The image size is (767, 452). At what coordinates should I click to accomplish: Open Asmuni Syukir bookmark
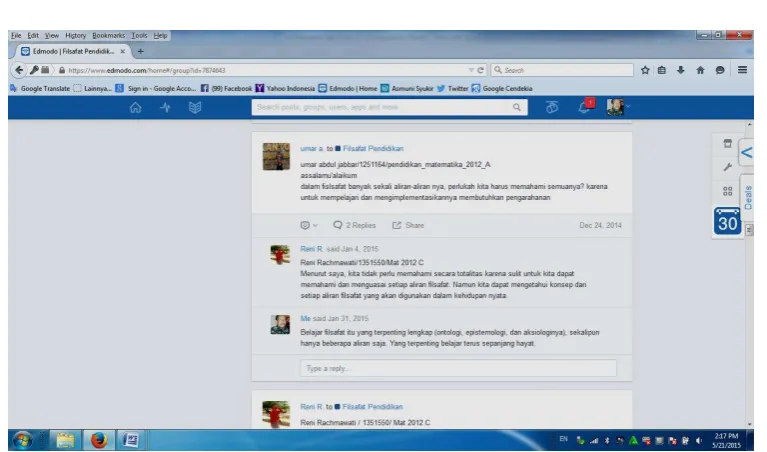tap(407, 89)
